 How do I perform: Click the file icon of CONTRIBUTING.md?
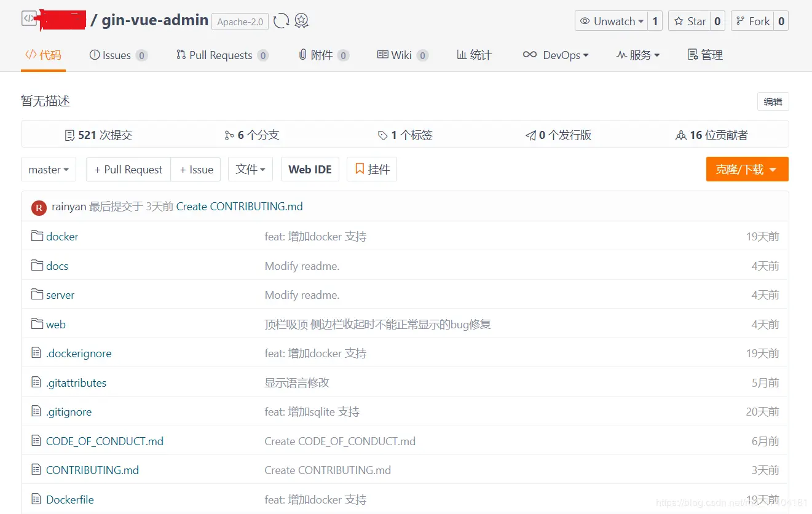pyautogui.click(x=36, y=470)
